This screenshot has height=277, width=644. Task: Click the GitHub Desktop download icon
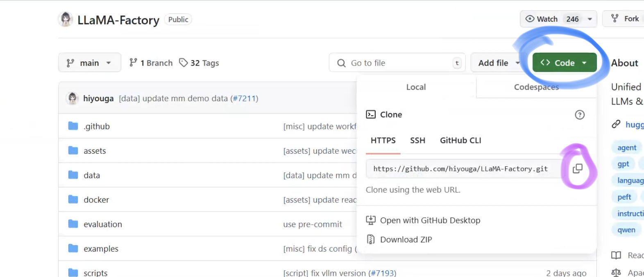point(371,220)
